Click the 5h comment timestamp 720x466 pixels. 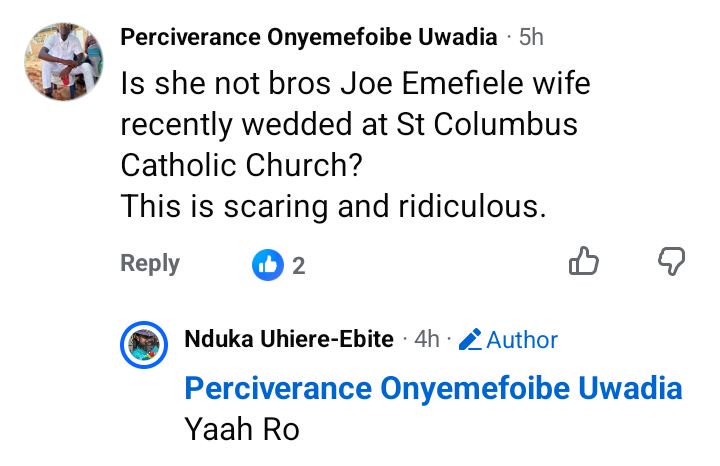531,37
